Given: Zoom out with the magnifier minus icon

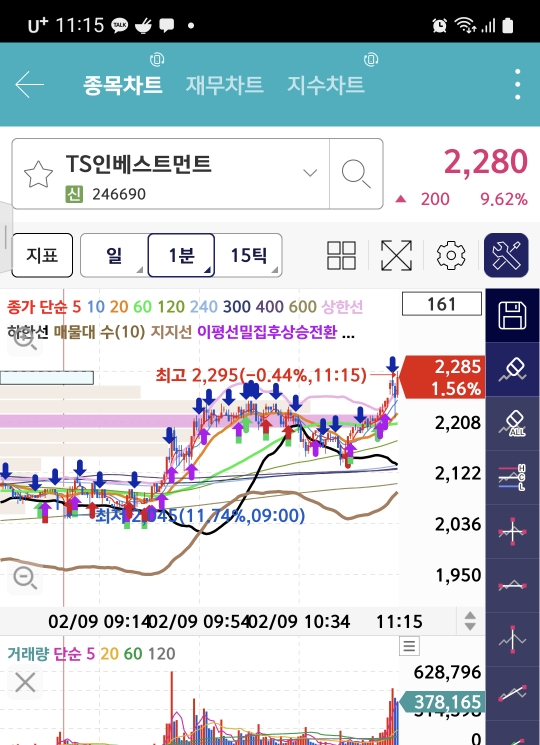Looking at the screenshot, I should tap(25, 578).
